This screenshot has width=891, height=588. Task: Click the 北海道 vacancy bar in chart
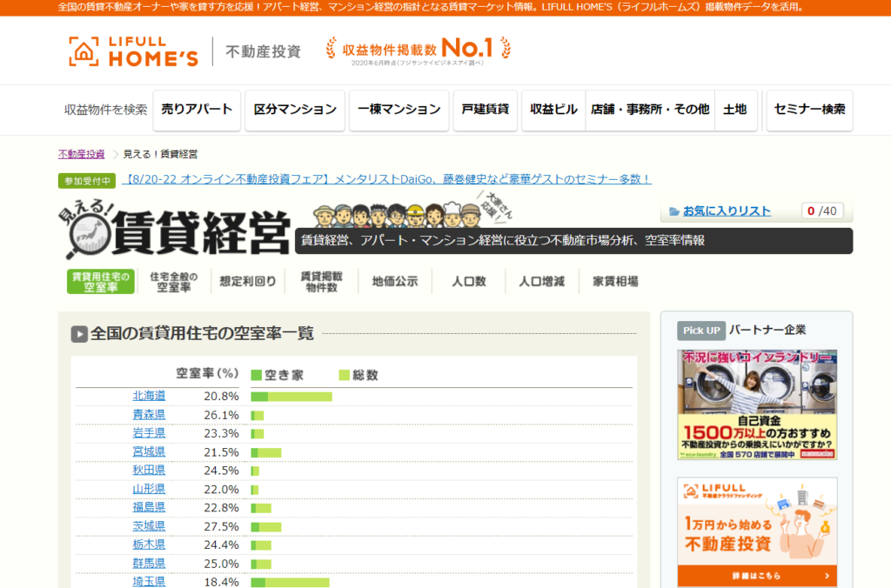point(291,397)
